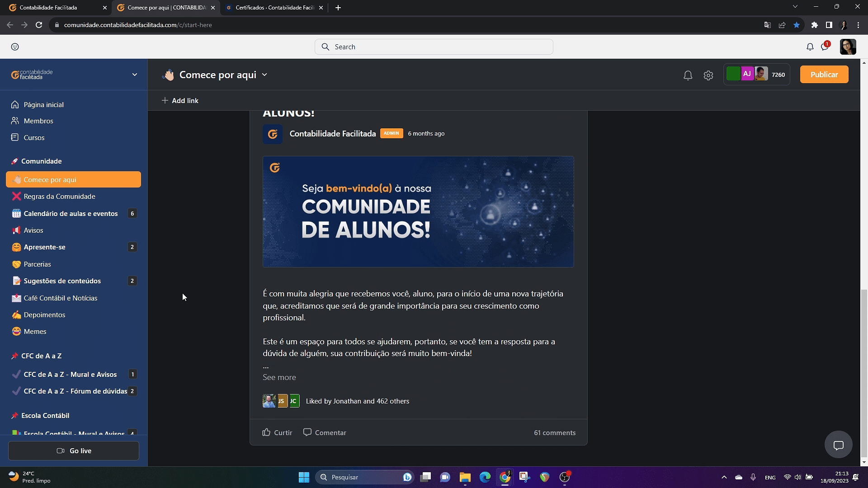Select the Comece por aqui sidebar item
This screenshot has width=868, height=488.
73,179
